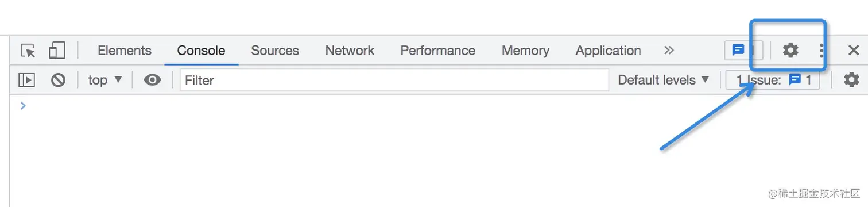The width and height of the screenshot is (868, 207).
Task: Clear the console with the ban icon
Action: coord(58,80)
